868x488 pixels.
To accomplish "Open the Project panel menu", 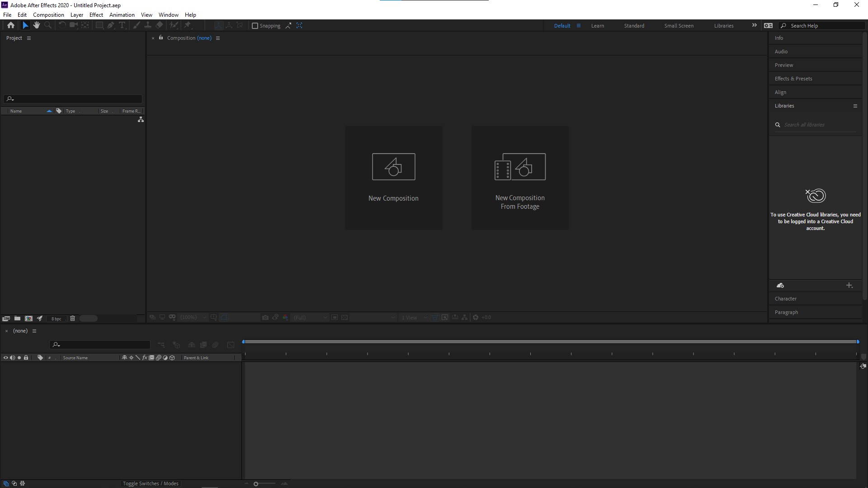I will pyautogui.click(x=29, y=38).
